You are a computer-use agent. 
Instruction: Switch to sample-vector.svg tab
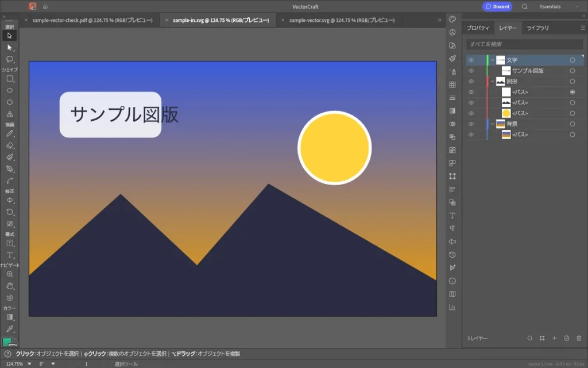click(342, 20)
